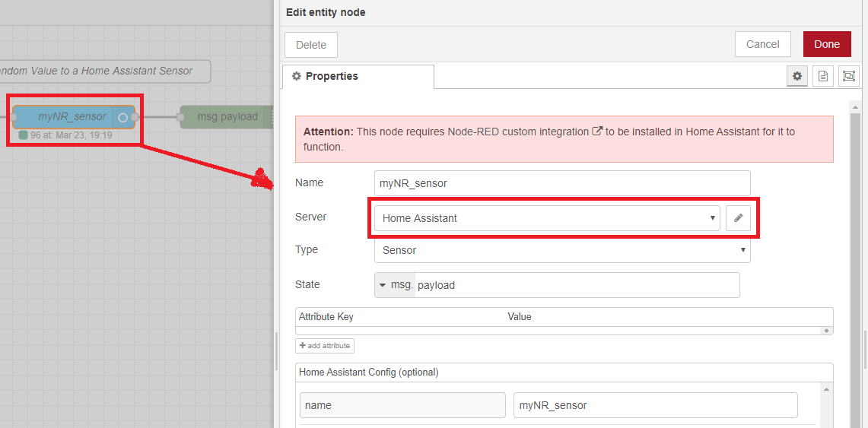Open the Type dropdown showing Sensor
This screenshot has width=868, height=428.
point(562,250)
